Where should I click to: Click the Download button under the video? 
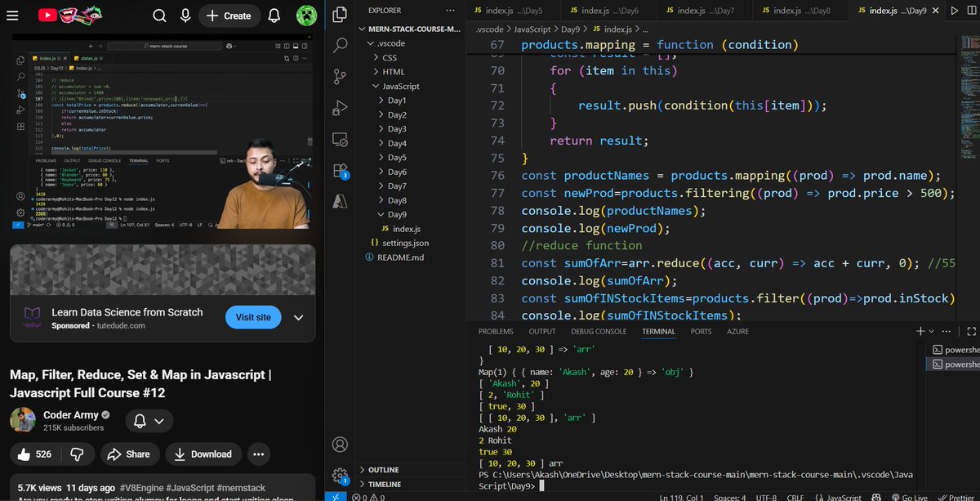tap(203, 454)
